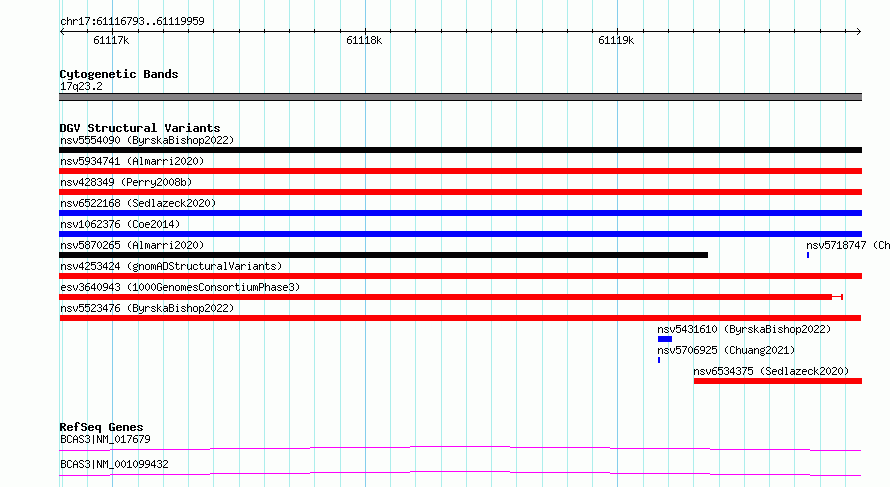Open BCAS3|NM_001099432 gene label
This screenshot has width=890, height=487.
tap(114, 464)
